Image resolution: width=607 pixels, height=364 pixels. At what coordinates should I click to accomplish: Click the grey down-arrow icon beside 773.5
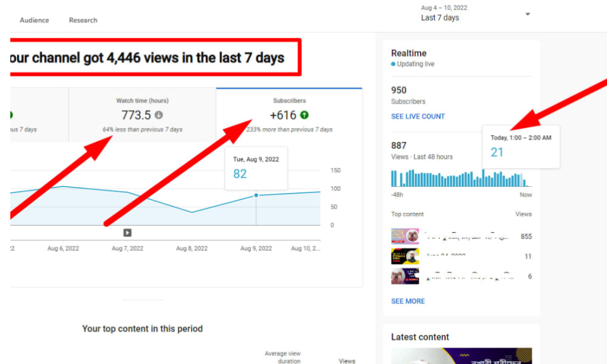coord(159,115)
